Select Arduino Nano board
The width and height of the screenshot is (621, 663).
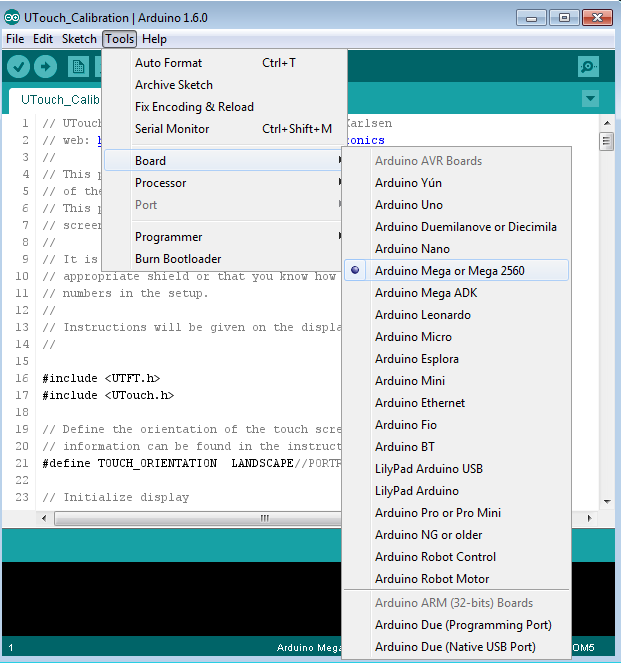coord(457,249)
